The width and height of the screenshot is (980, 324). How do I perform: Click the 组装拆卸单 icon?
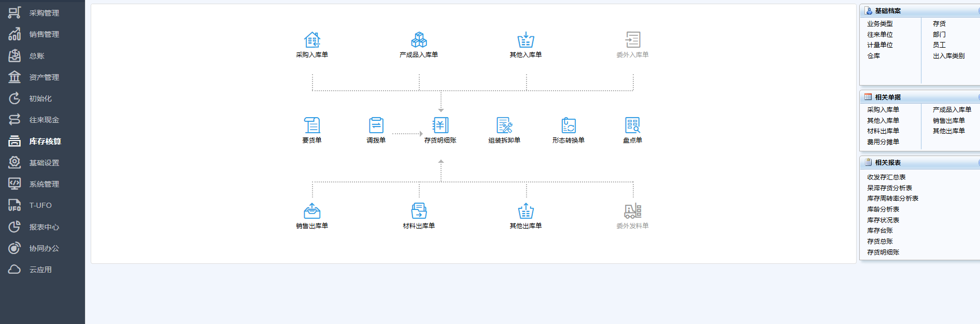pos(504,125)
